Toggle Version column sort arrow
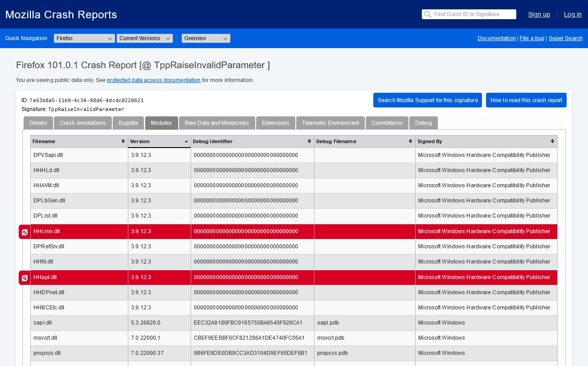Image resolution: width=588 pixels, height=366 pixels. point(186,141)
